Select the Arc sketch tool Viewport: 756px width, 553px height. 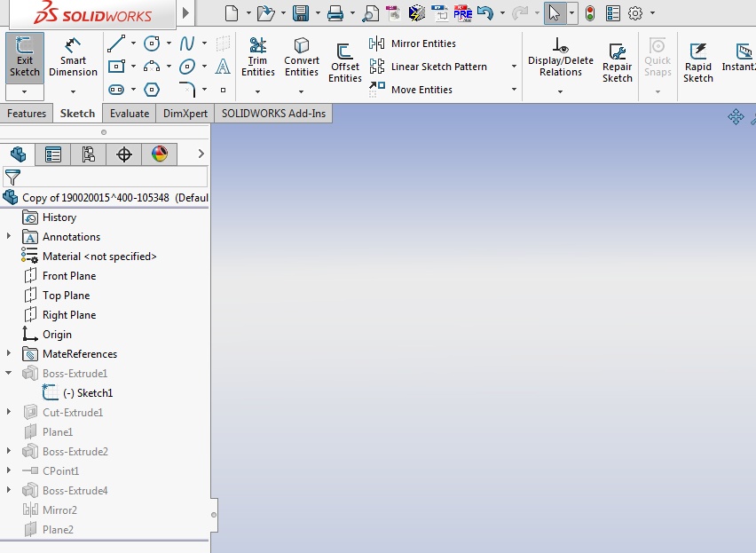pos(152,66)
